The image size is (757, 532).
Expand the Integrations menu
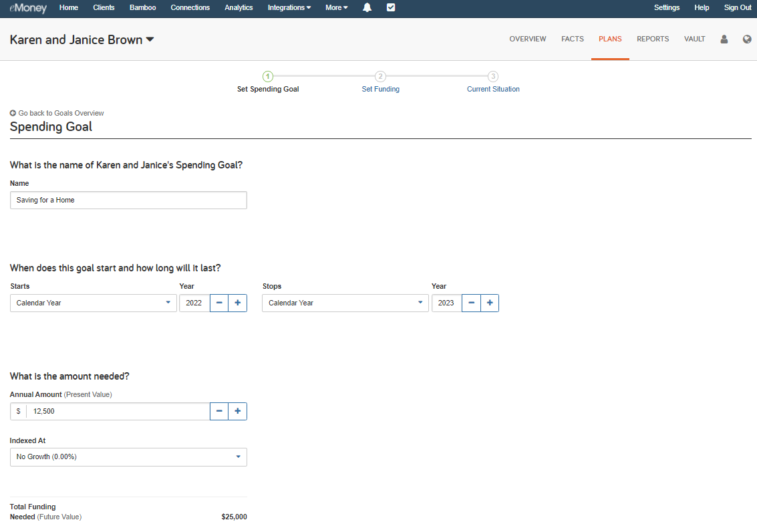click(289, 7)
